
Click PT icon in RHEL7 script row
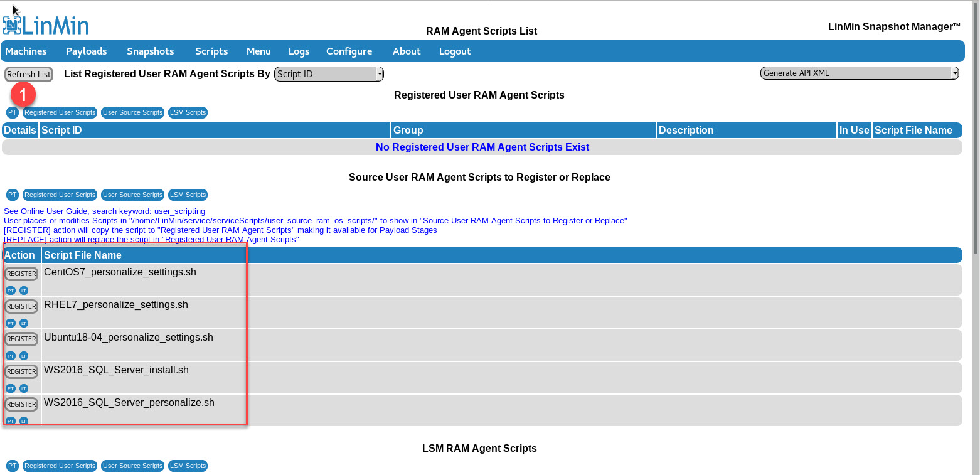(11, 323)
